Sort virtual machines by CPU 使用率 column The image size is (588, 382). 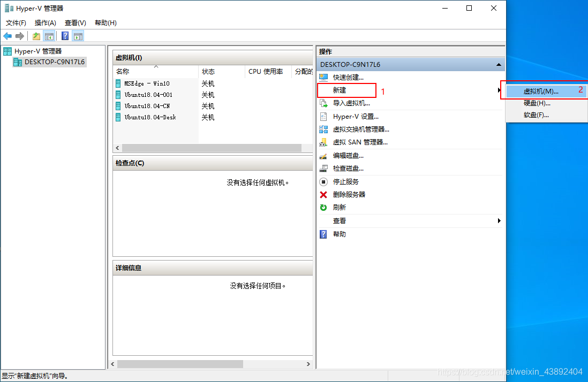pyautogui.click(x=268, y=72)
